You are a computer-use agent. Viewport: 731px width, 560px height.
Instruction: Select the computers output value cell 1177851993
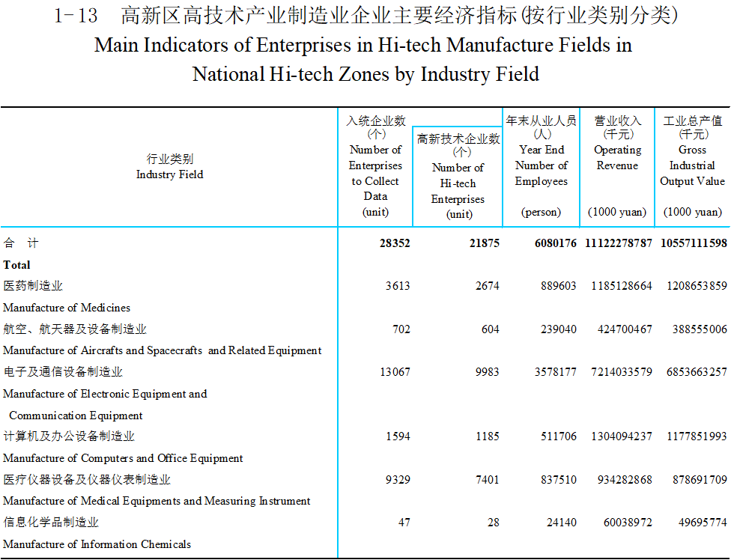point(696,436)
